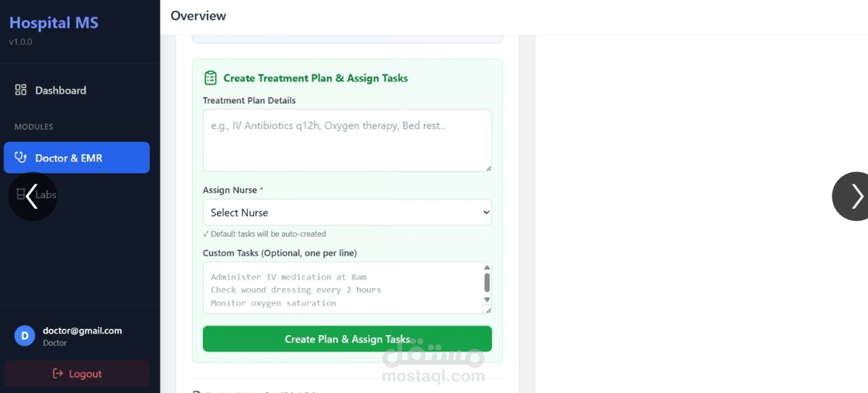868x393 pixels.
Task: Click the Custom Tasks scrollbar thumb
Action: click(487, 282)
